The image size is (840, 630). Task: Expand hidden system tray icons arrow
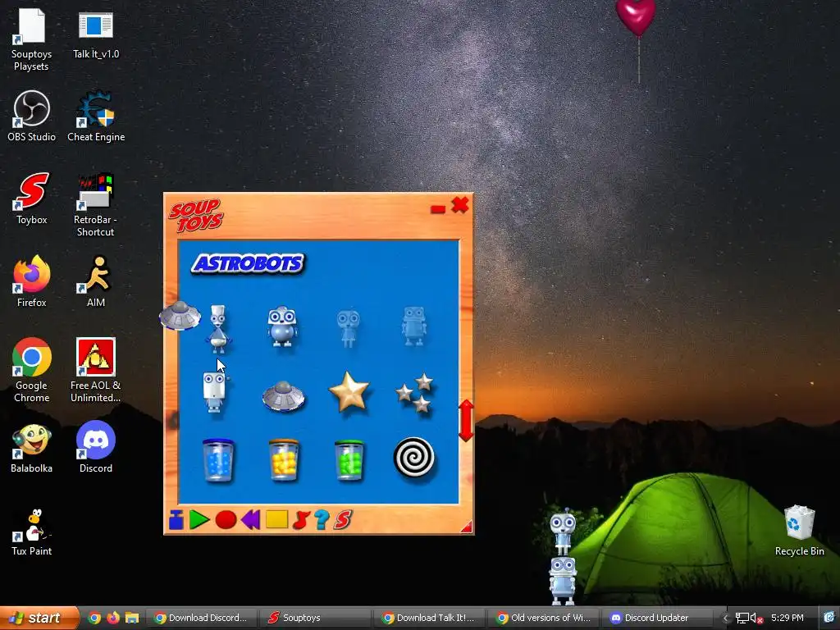725,618
